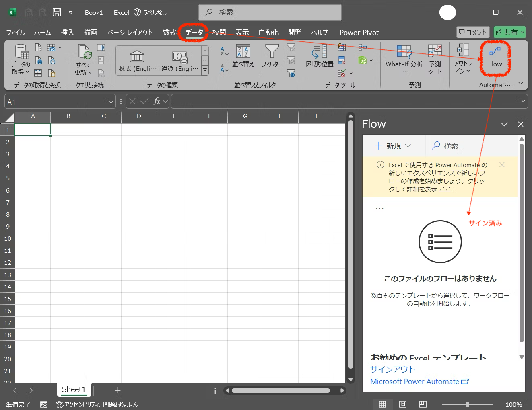Screen dimensions: 532x410
Task: Open the Queries & Connections pane icon
Action: (x=101, y=48)
